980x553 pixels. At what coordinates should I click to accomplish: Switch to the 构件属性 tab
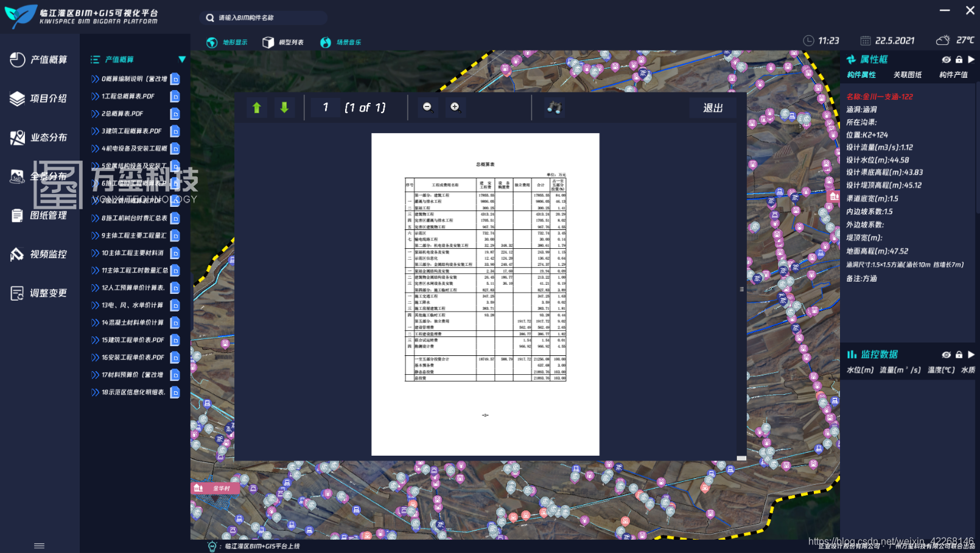[x=861, y=75]
